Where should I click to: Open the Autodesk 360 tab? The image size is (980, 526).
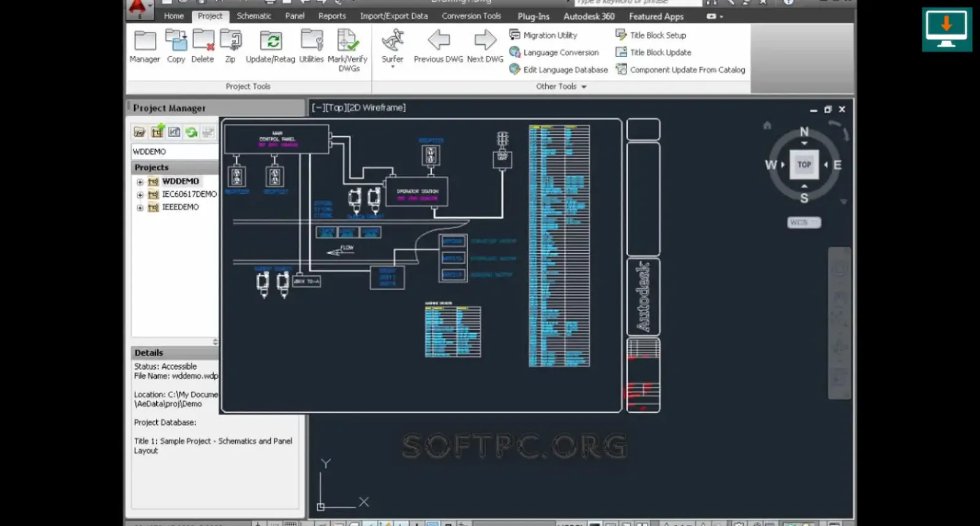click(589, 17)
